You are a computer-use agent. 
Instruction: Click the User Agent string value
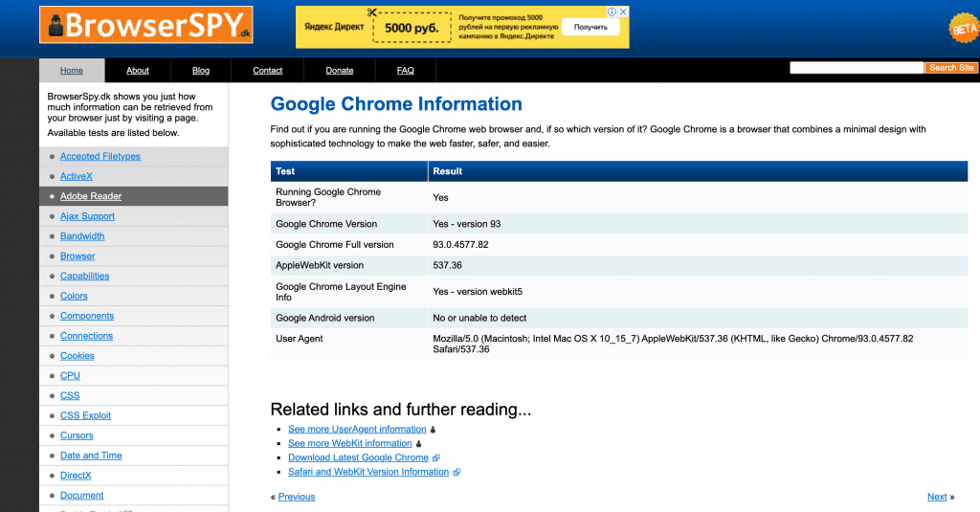[x=673, y=345]
